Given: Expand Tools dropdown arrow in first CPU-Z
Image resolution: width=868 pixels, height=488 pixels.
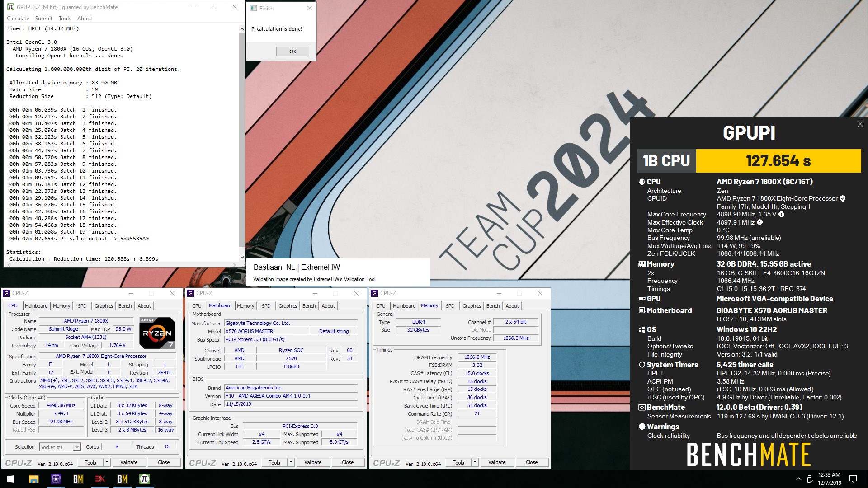Looking at the screenshot, I should coord(107,462).
